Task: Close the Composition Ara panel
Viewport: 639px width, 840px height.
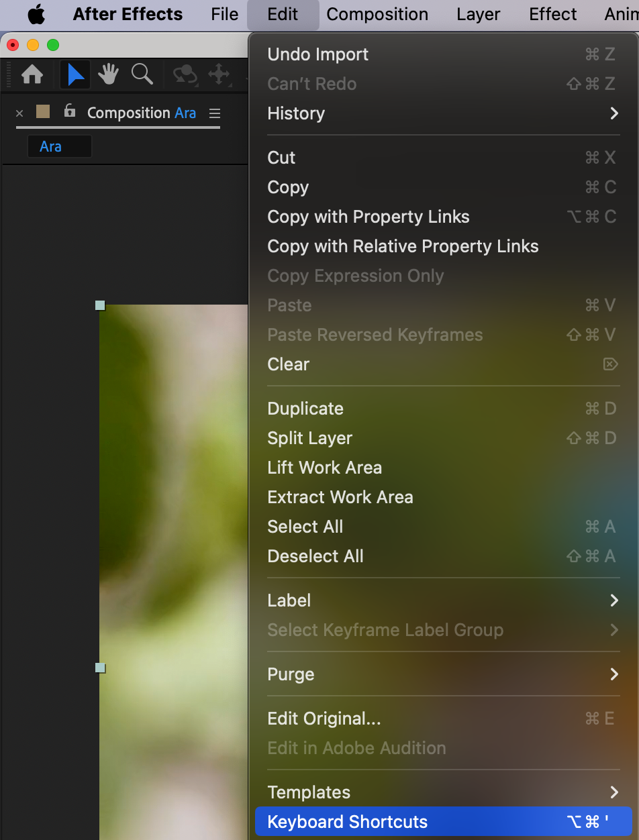Action: (19, 113)
